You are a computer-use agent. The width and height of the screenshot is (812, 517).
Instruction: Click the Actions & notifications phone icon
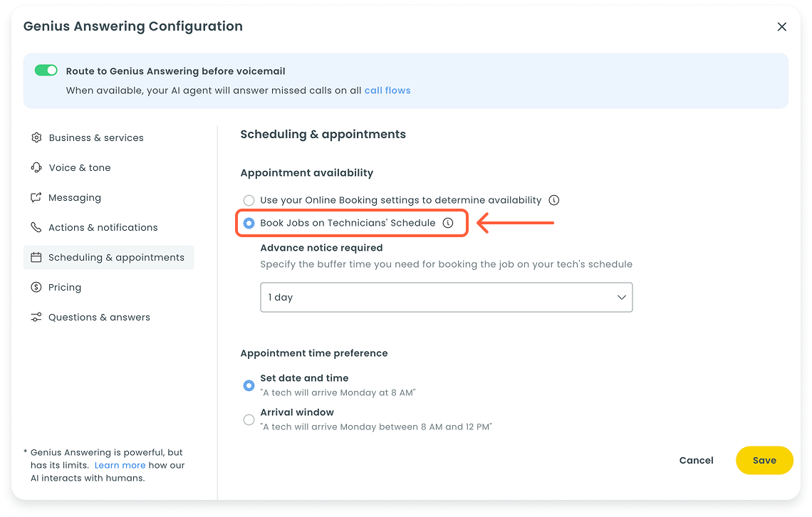(x=36, y=227)
